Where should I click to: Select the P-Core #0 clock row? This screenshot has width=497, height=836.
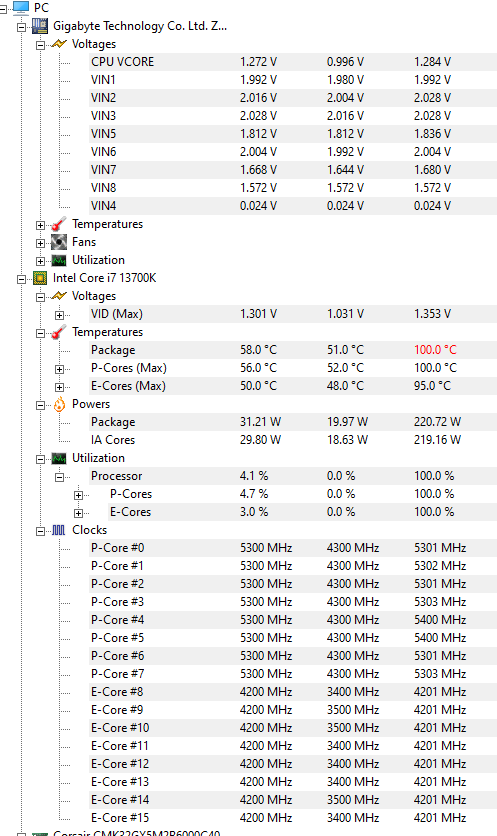(293, 548)
